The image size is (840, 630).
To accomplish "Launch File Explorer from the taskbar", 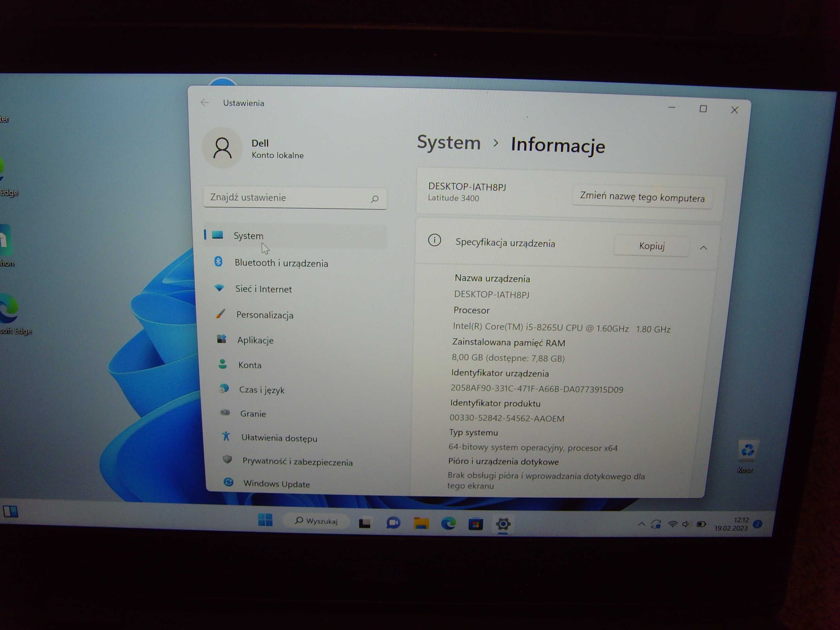I will [x=421, y=524].
